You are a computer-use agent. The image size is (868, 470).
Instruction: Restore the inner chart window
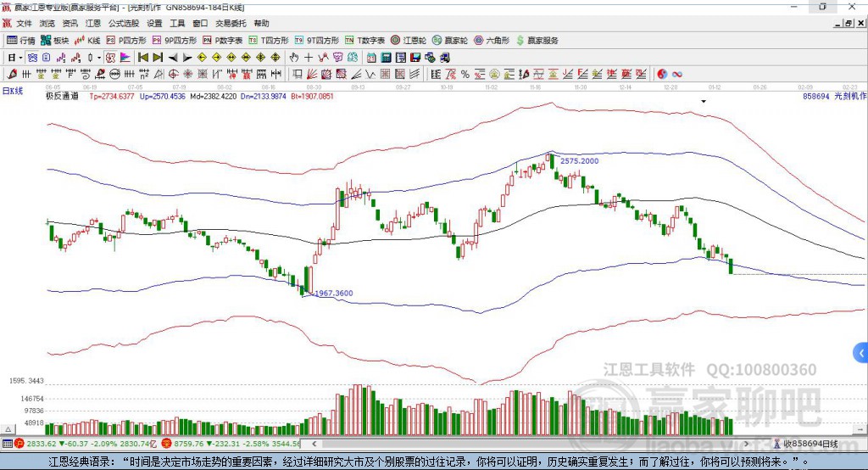(849, 23)
